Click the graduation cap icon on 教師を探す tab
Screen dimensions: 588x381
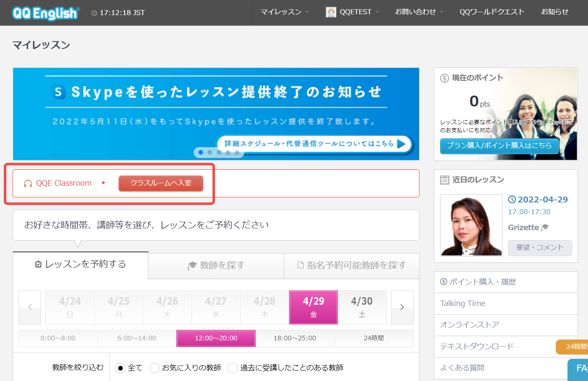[192, 265]
